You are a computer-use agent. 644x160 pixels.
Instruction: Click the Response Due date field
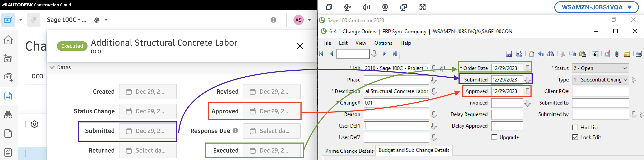[x=272, y=131]
